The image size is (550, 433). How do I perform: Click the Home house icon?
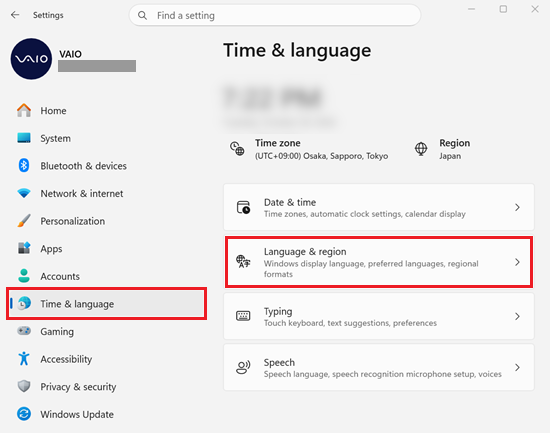pos(24,111)
